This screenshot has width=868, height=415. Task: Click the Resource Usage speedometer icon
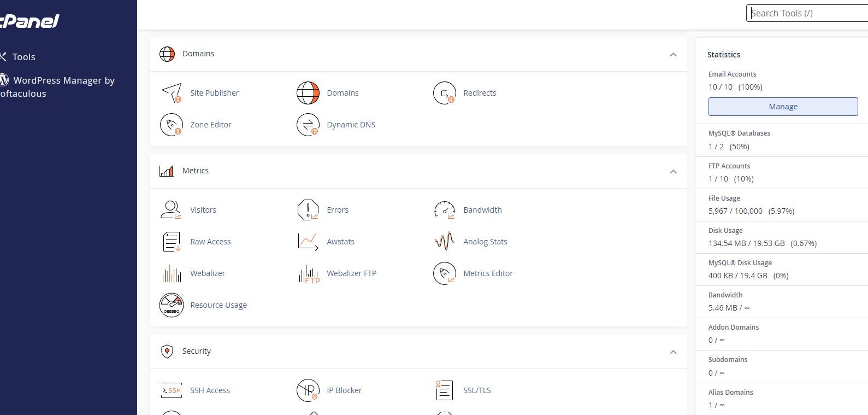172,305
